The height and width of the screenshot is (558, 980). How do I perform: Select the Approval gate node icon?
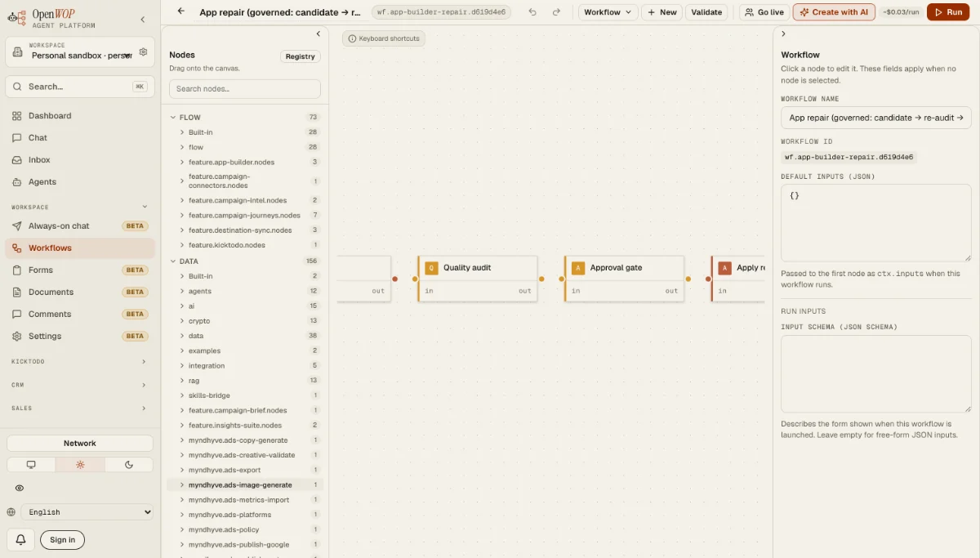[578, 268]
